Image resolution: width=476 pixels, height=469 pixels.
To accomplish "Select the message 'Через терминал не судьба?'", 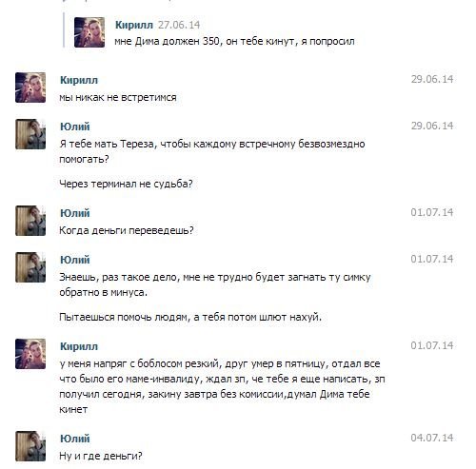I will point(126,184).
